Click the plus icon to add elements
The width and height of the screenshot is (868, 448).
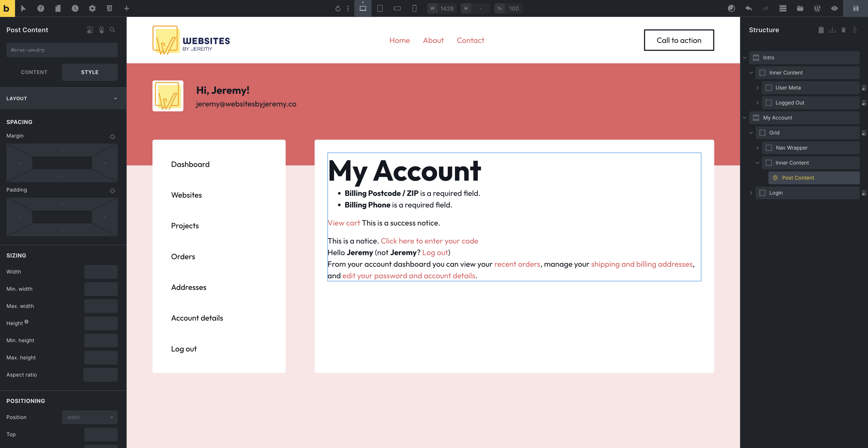127,8
